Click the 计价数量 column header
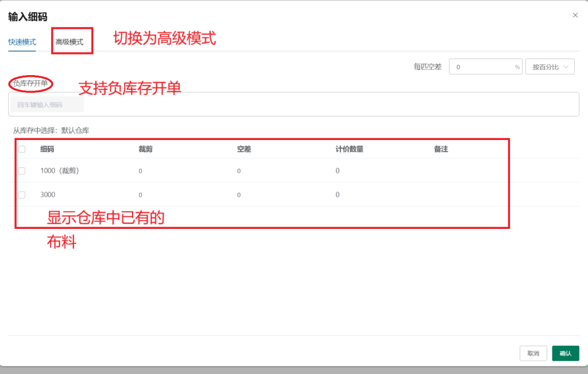This screenshot has height=374, width=588. click(x=349, y=149)
